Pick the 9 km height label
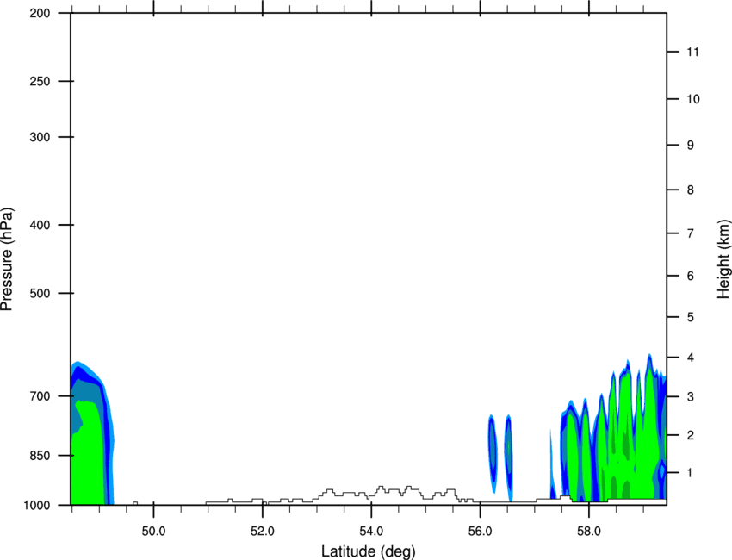Viewport: 732px width, 560px height. [x=691, y=146]
